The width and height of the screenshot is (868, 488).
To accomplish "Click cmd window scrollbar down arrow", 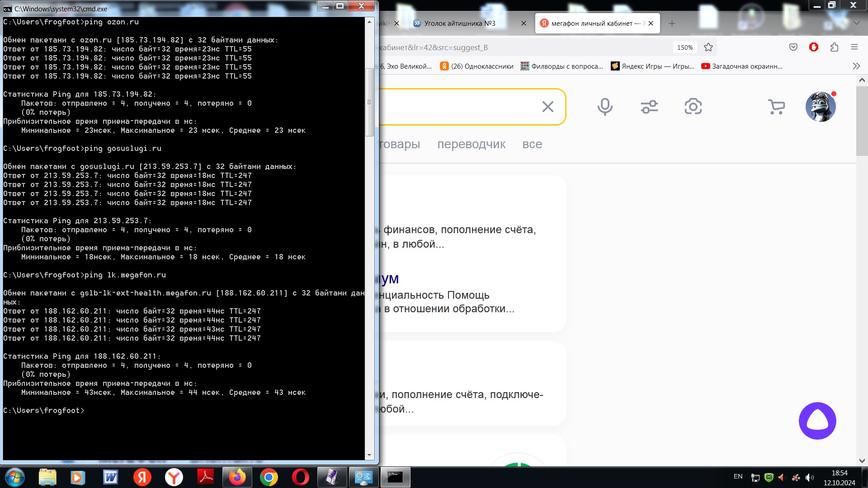I will point(369,455).
